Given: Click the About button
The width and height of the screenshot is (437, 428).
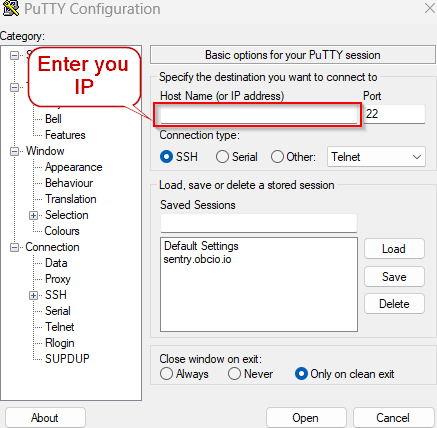Looking at the screenshot, I should pyautogui.click(x=45, y=418).
